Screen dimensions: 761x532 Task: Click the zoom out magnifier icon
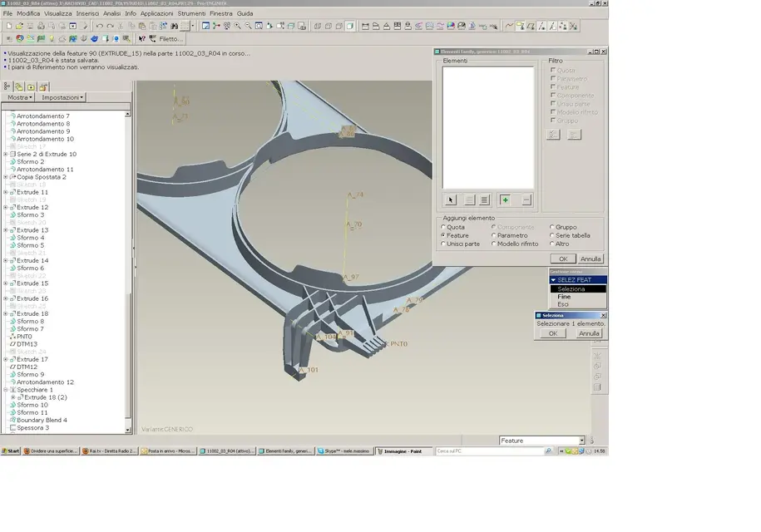(x=248, y=27)
